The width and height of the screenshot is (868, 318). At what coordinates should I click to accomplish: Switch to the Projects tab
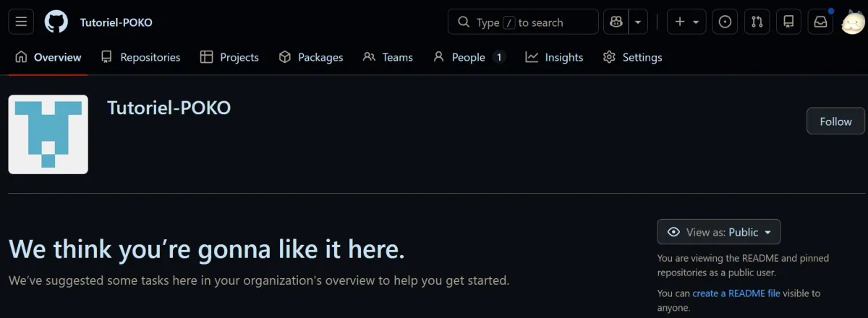[x=229, y=57]
